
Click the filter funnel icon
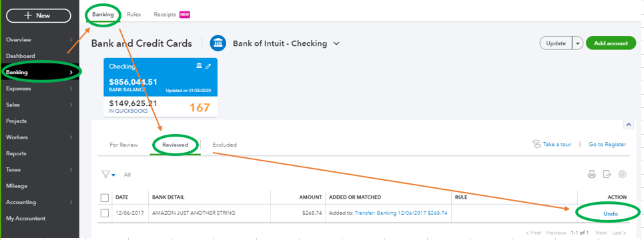coord(108,175)
